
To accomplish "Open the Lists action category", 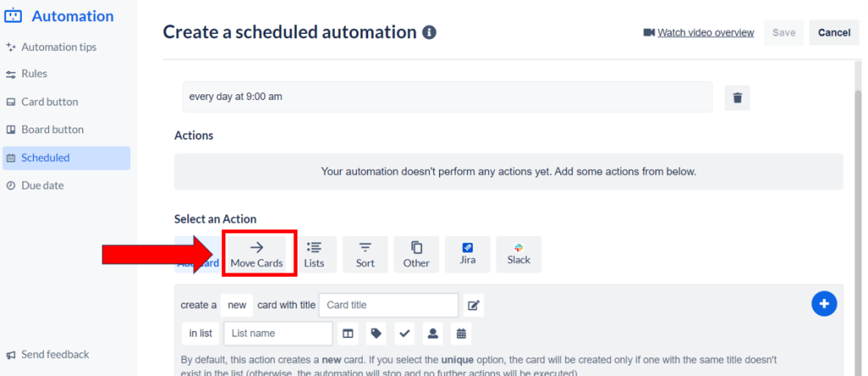I will (314, 254).
